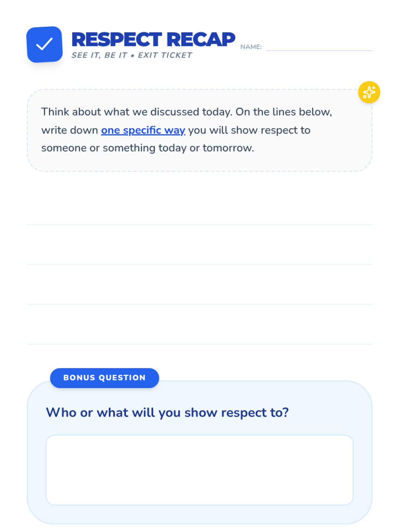The height and width of the screenshot is (532, 399).
Task: Focus the bonus question answer box
Action: [x=199, y=470]
